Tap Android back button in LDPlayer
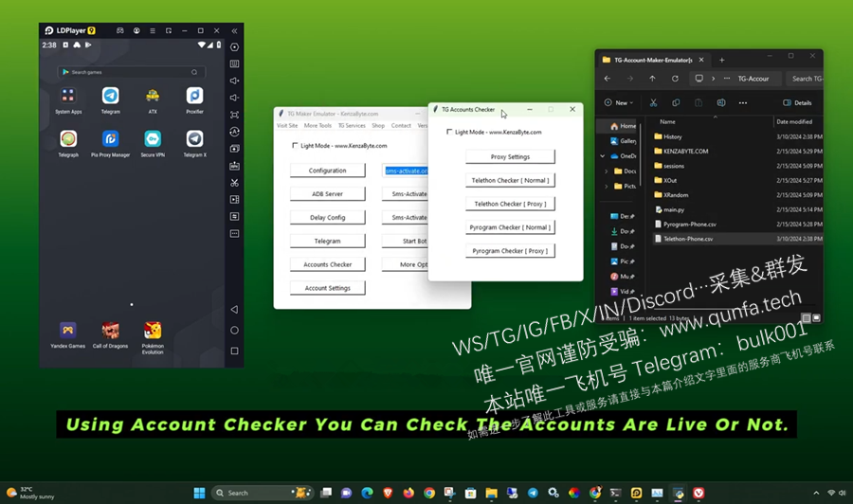853x504 pixels. (x=234, y=310)
